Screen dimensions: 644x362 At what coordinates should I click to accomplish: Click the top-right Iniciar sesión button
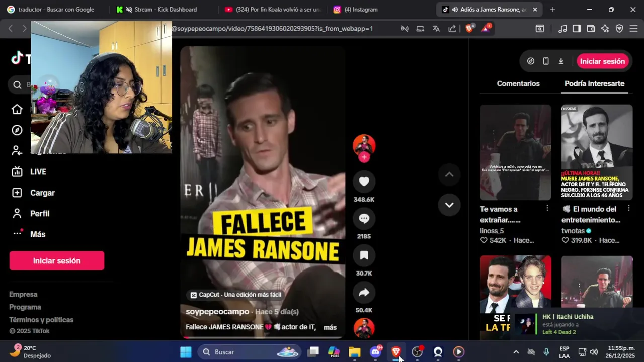(x=602, y=61)
